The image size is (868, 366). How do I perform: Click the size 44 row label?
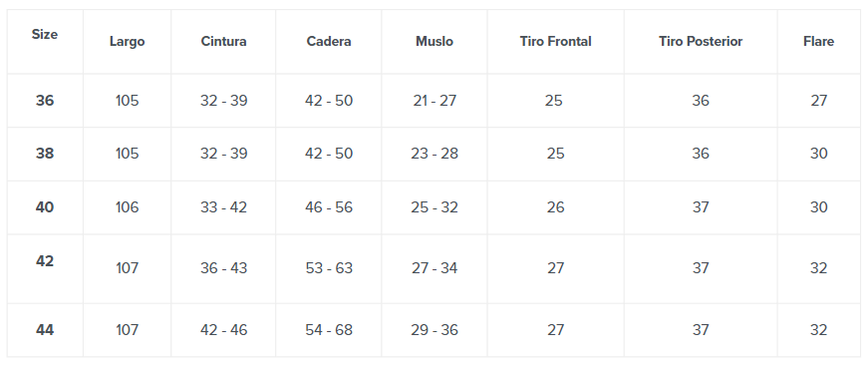point(45,330)
